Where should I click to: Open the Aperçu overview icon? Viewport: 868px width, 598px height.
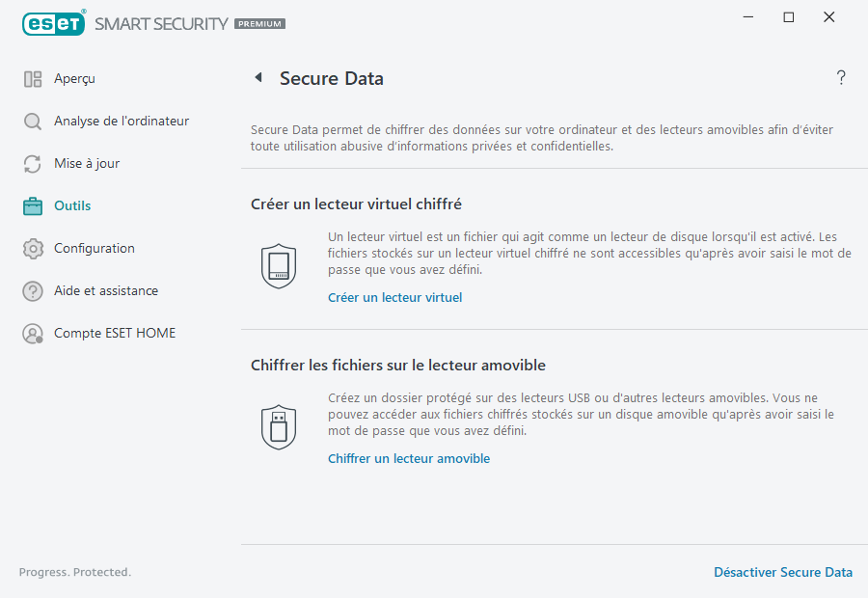pyautogui.click(x=33, y=78)
